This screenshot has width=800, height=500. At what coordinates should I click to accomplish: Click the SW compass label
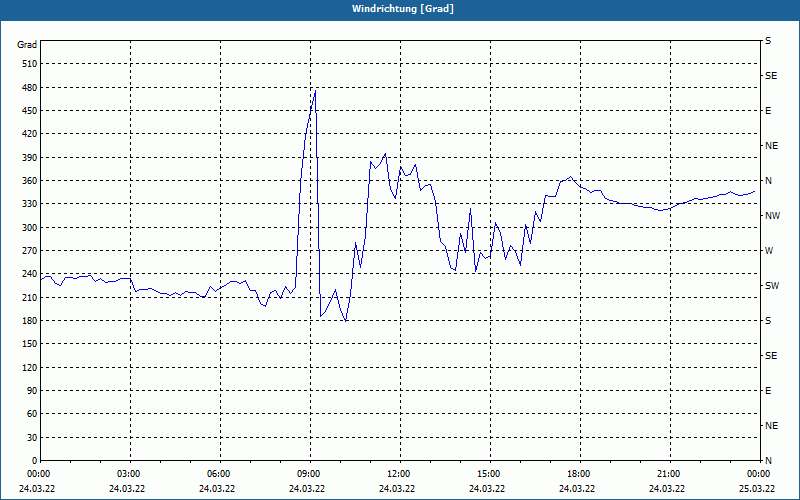(772, 286)
